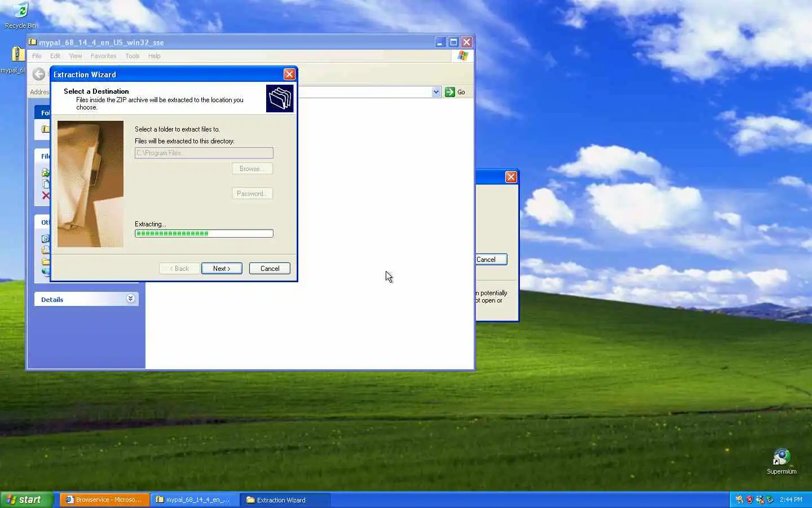Click the zip folder icon in Explorer title bar
The image size is (812, 508).
click(x=33, y=42)
